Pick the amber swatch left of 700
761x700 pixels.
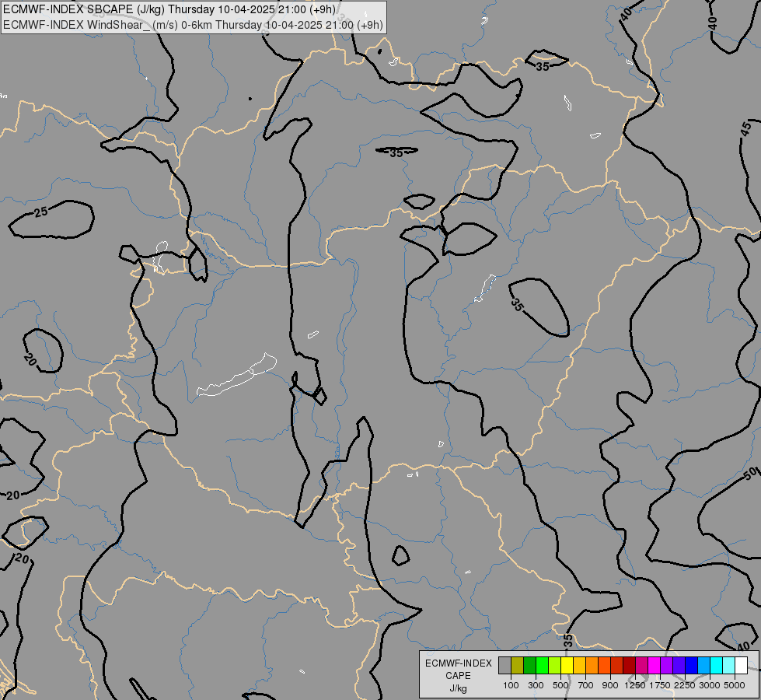(x=579, y=666)
